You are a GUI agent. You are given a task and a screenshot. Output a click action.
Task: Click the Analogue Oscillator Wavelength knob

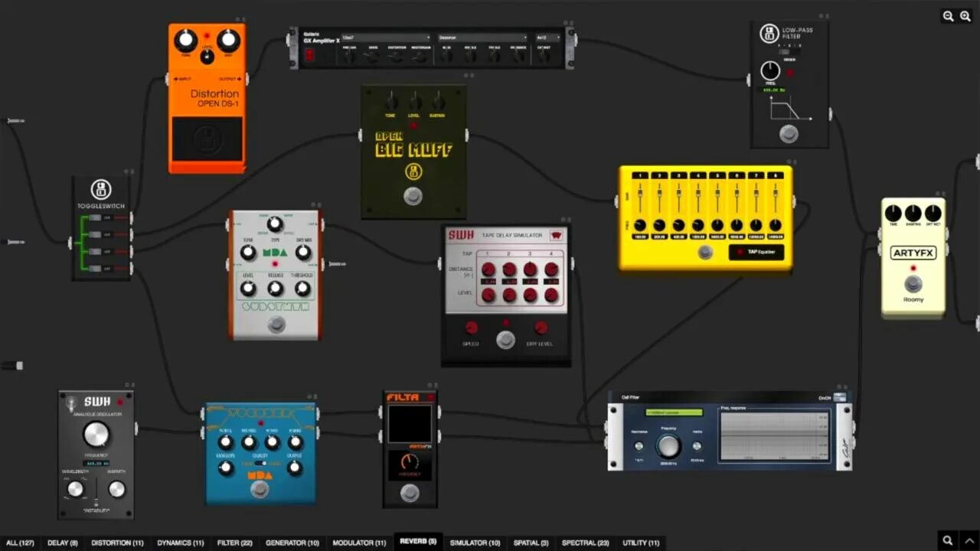coord(75,489)
